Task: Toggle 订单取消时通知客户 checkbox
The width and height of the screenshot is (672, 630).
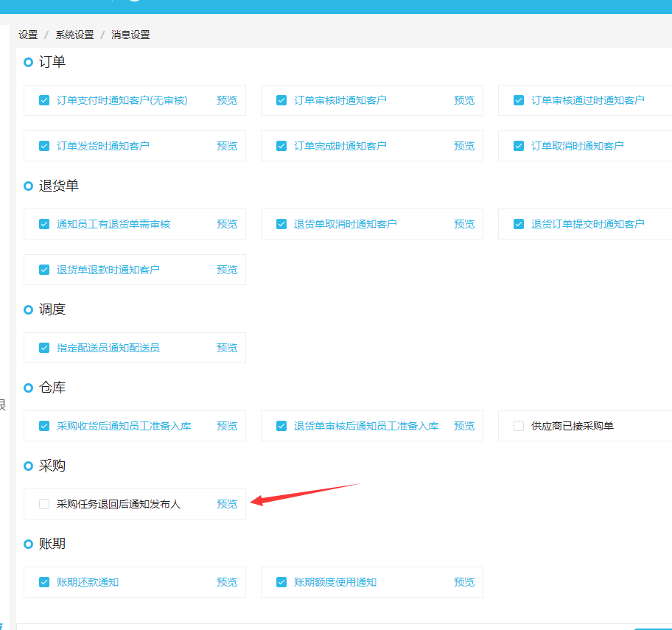Action: (519, 146)
